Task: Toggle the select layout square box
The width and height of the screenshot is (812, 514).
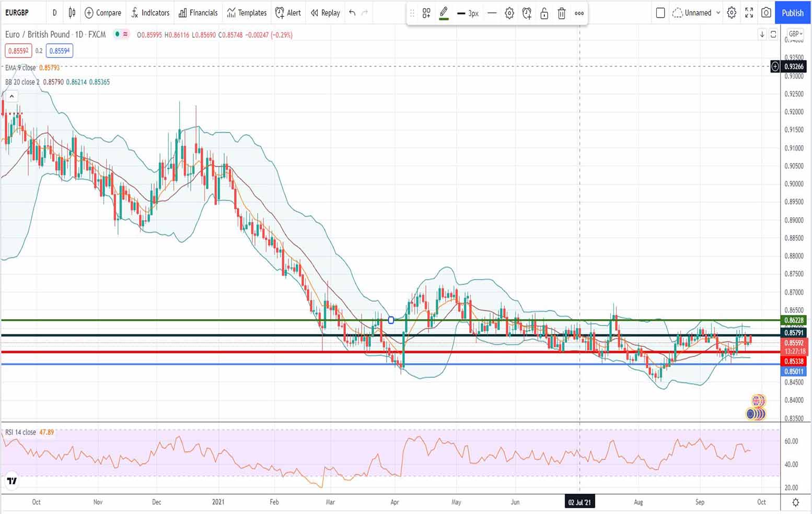Action: [x=660, y=13]
